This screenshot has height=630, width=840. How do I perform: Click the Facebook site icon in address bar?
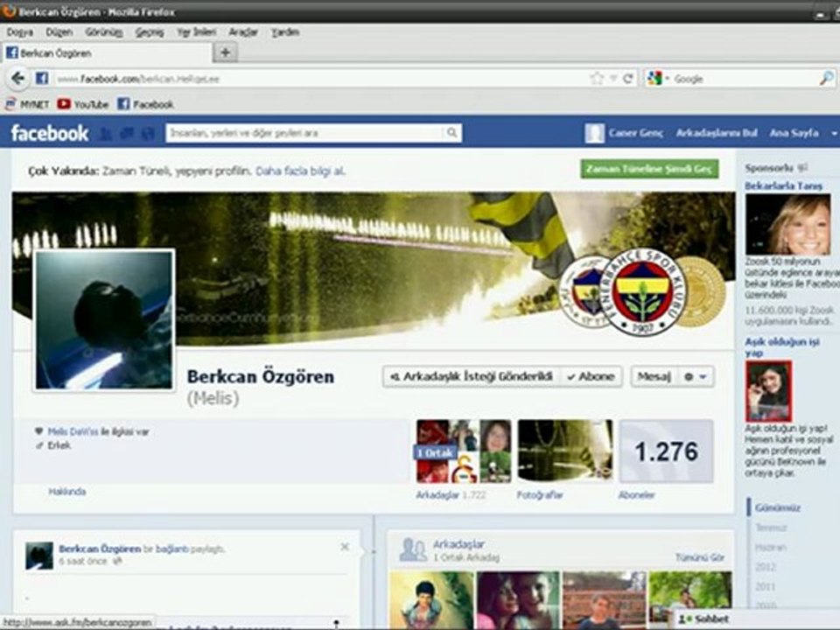pos(42,79)
